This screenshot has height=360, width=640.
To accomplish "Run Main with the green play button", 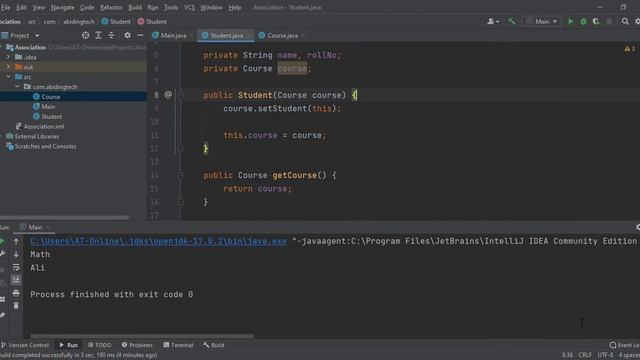I will pos(571,21).
